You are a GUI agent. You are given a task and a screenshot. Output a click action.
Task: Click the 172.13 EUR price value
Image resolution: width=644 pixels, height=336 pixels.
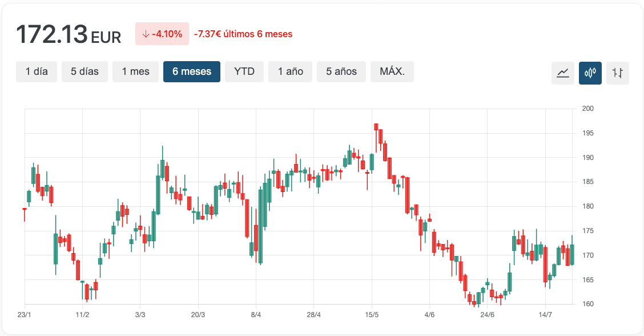pyautogui.click(x=69, y=34)
